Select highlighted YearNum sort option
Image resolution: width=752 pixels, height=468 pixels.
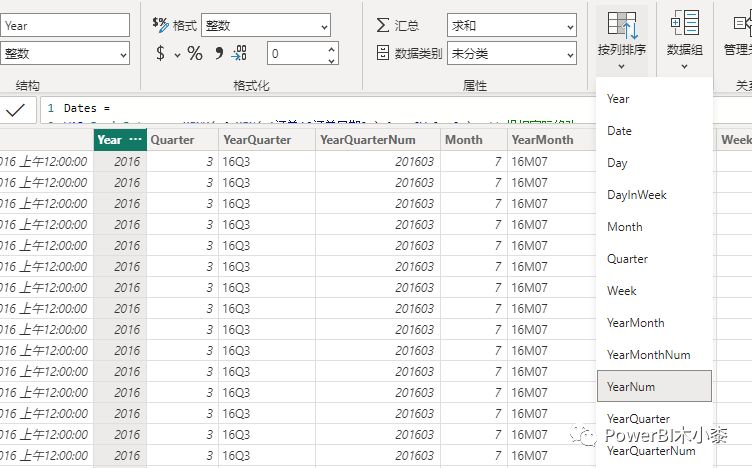click(x=654, y=386)
